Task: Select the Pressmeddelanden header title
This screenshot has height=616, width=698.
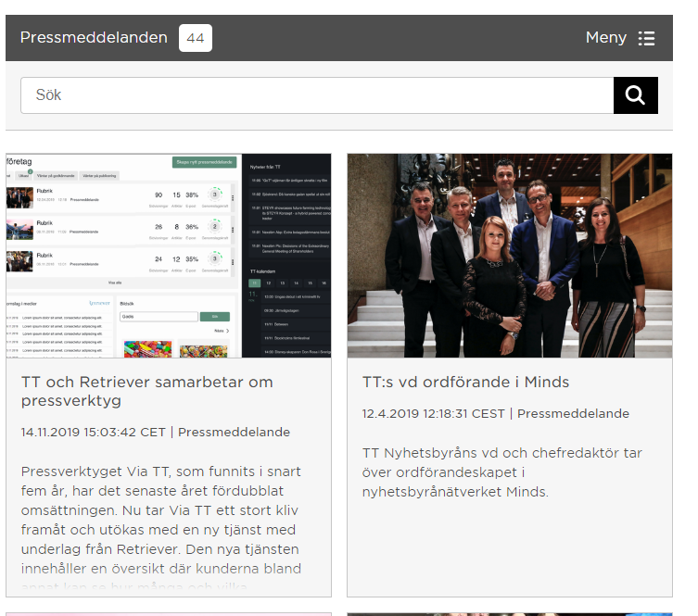Action: (94, 38)
